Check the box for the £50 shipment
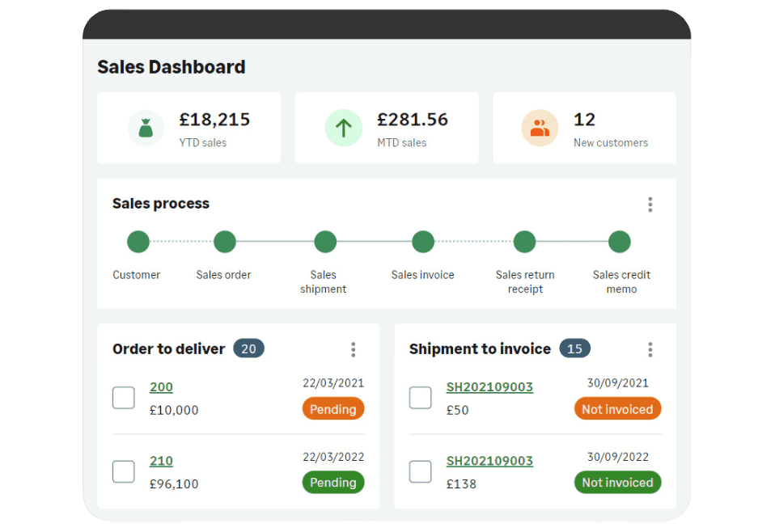The height and width of the screenshot is (532, 775). point(421,398)
